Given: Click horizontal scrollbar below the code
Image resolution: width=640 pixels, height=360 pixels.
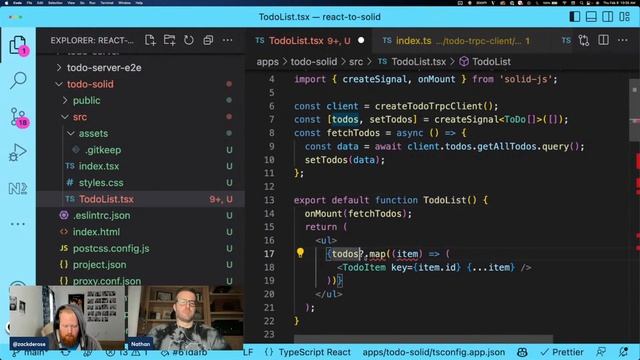Looking at the screenshot, I should (x=423, y=339).
